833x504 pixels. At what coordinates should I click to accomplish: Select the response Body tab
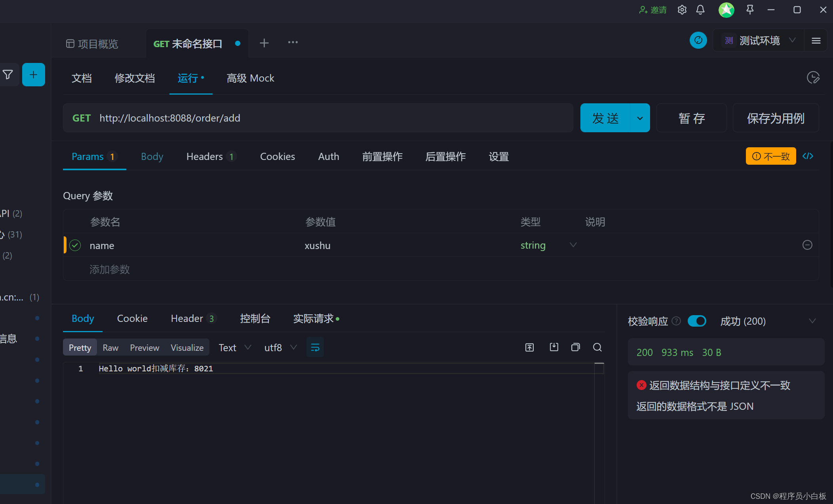(83, 319)
